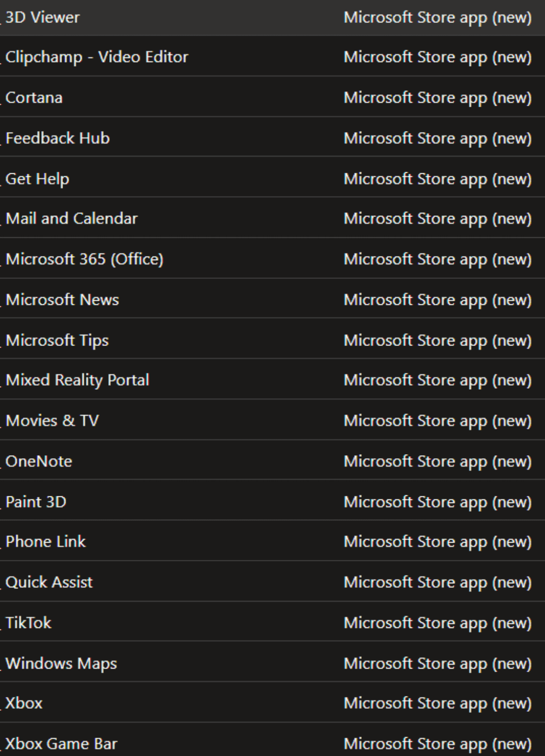Screen dimensions: 545x756
Task: Click the Movies & TV entry
Action: click(x=52, y=421)
